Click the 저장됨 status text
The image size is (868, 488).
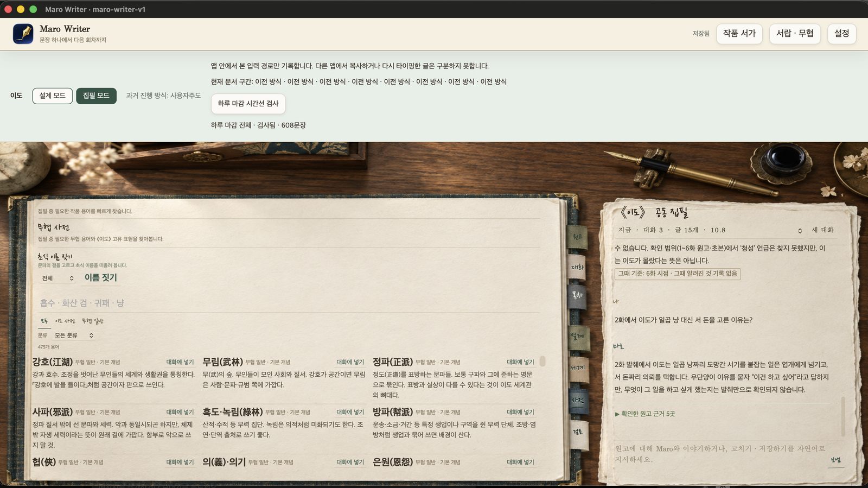[x=701, y=34]
